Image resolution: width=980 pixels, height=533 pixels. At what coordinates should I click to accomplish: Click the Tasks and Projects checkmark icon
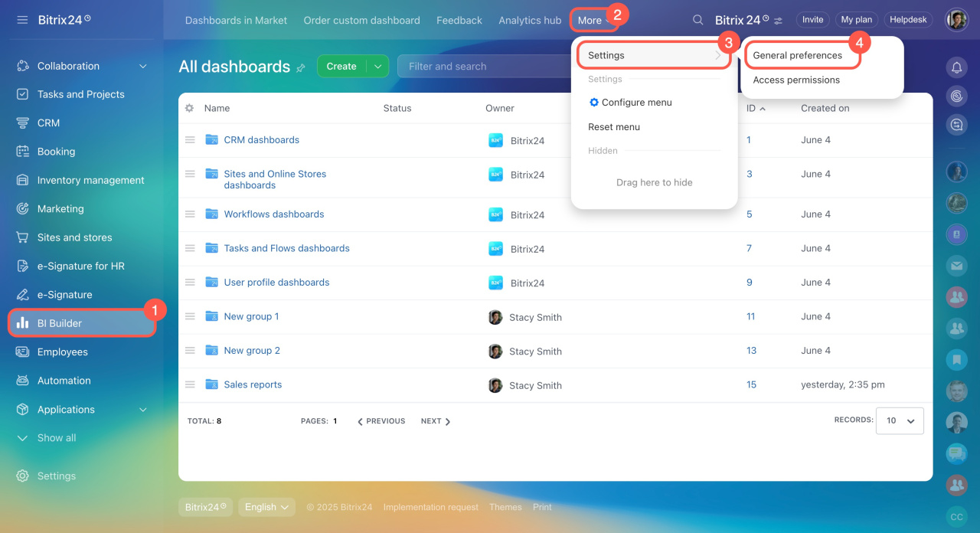click(23, 94)
